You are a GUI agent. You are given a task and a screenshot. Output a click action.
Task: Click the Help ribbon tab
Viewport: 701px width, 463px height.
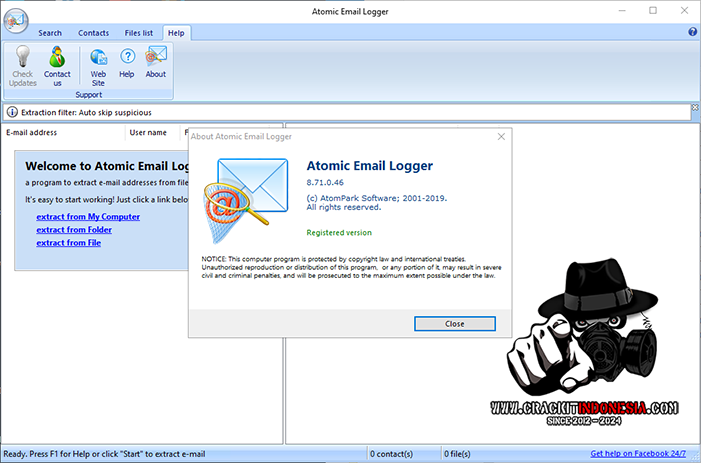(176, 33)
